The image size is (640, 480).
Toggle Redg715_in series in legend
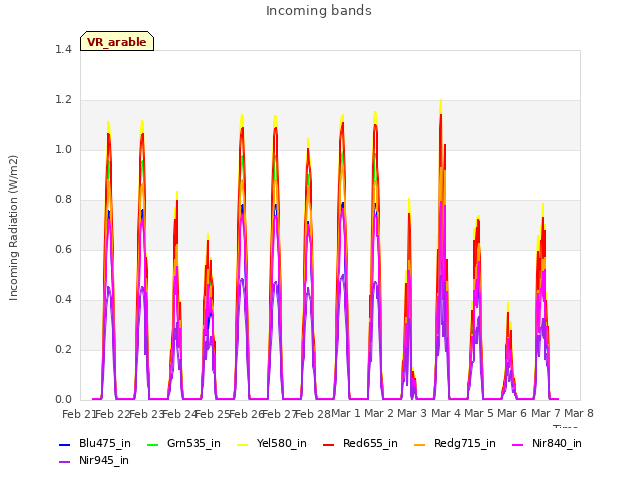pyautogui.click(x=455, y=444)
